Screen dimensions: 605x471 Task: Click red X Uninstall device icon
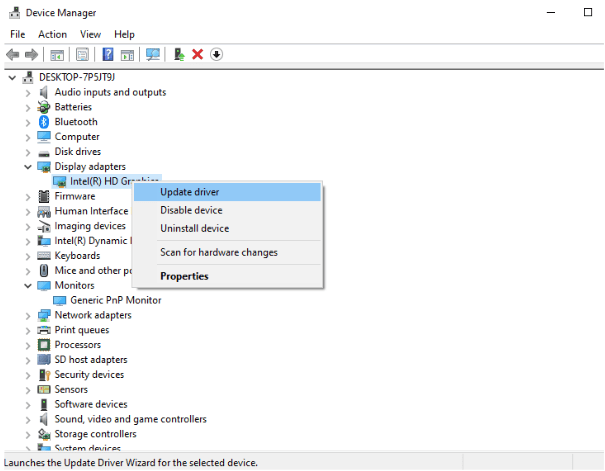tap(198, 54)
